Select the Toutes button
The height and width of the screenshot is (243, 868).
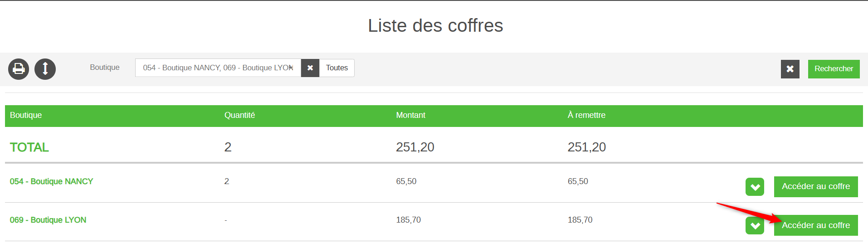tap(337, 68)
